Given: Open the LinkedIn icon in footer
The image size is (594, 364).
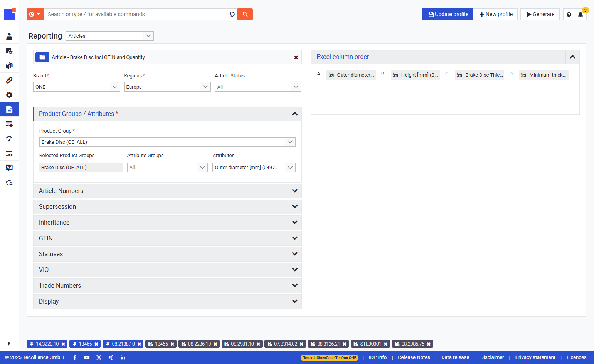Looking at the screenshot, I should point(123,357).
